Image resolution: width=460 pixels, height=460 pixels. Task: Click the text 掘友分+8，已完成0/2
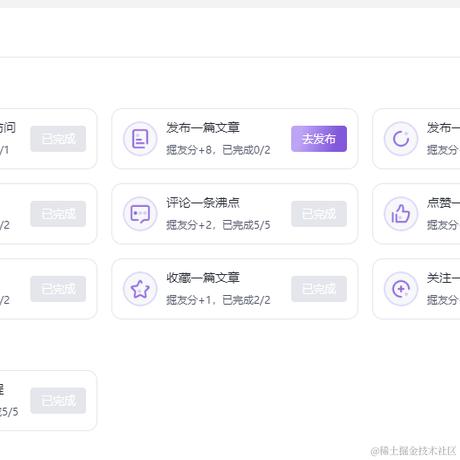point(218,150)
